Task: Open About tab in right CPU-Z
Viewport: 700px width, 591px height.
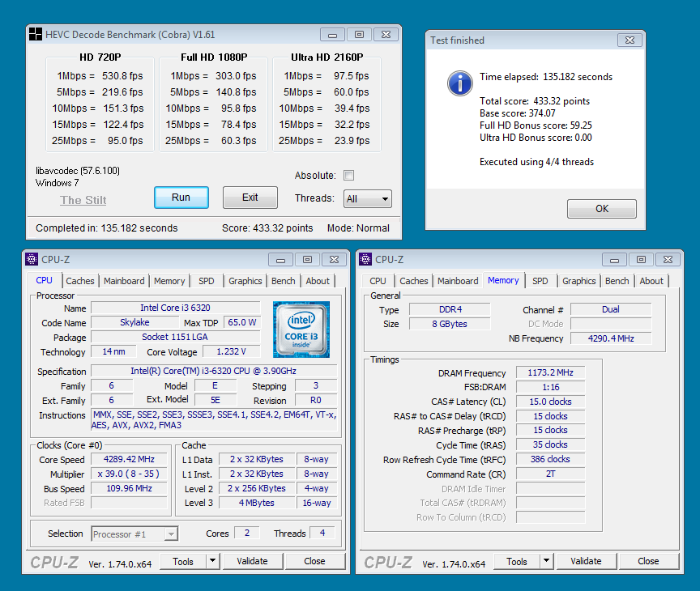Action: [651, 281]
